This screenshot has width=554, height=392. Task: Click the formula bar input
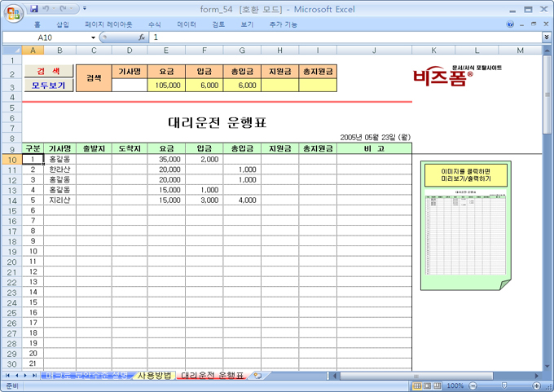coord(345,37)
